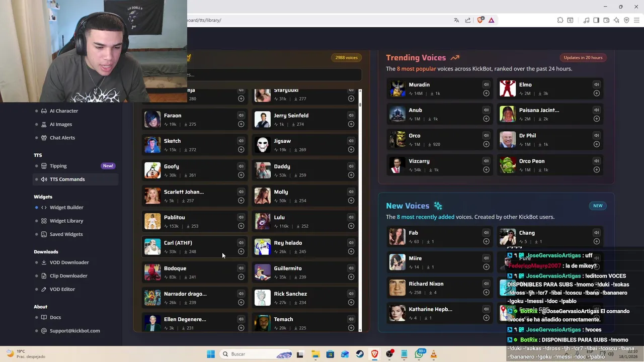Add the Narrador dragon voice with plus icon

tap(241, 302)
